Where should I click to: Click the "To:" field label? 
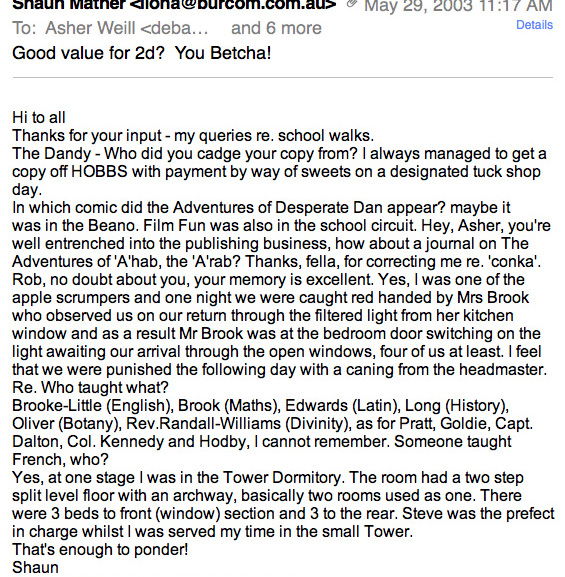pos(24,28)
